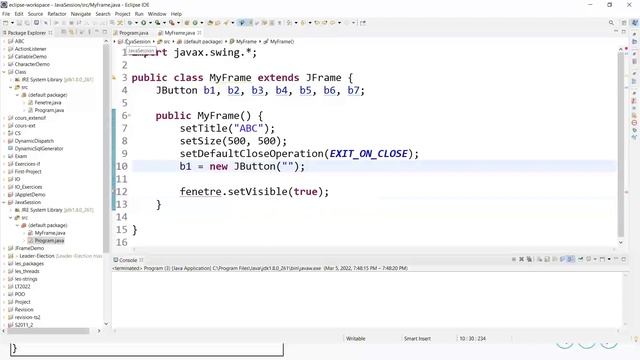Click the Open Perspective icon
640x360 pixels.
[x=624, y=23]
